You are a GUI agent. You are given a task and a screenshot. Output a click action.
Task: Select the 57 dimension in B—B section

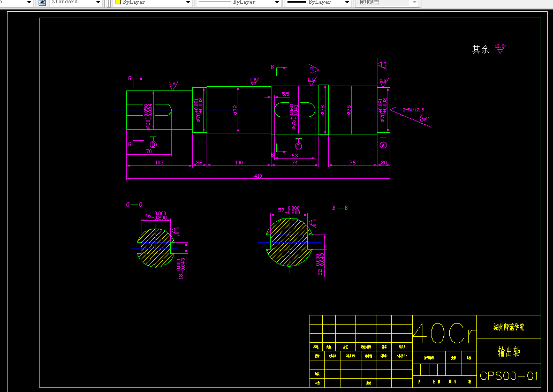pyautogui.click(x=289, y=210)
